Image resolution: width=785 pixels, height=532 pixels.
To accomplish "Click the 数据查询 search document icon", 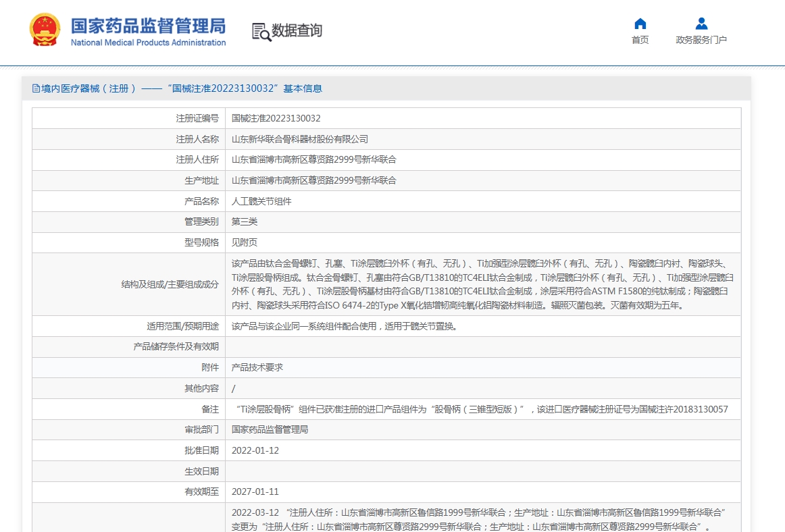I will pyautogui.click(x=261, y=32).
